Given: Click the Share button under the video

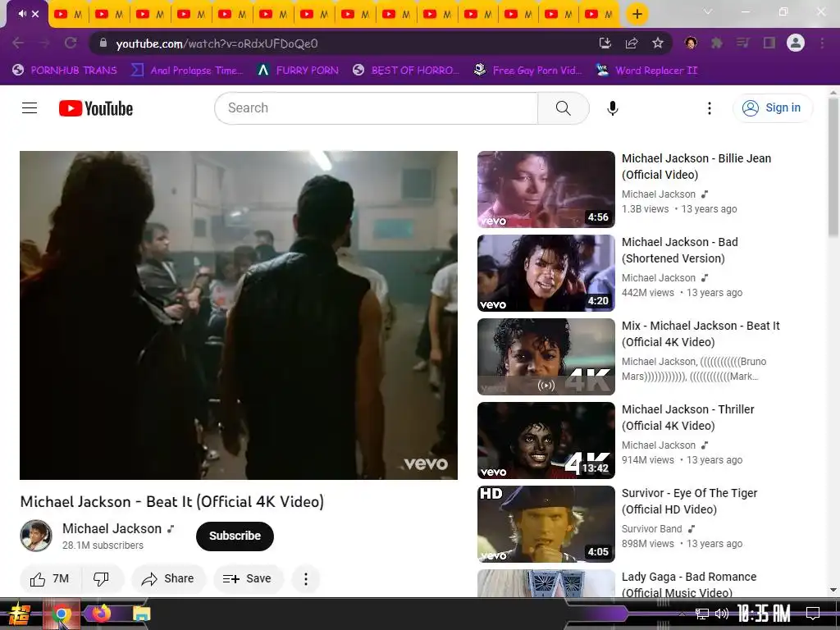Looking at the screenshot, I should pyautogui.click(x=168, y=578).
